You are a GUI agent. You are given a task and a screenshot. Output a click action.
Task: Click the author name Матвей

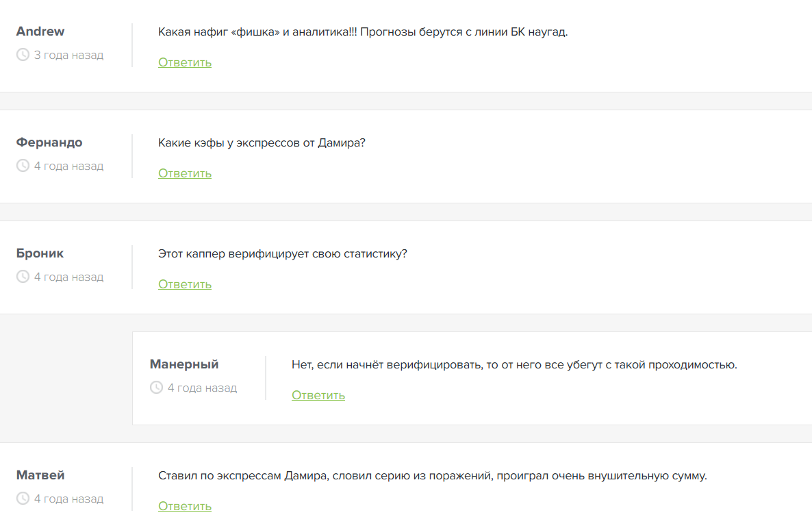tap(40, 475)
